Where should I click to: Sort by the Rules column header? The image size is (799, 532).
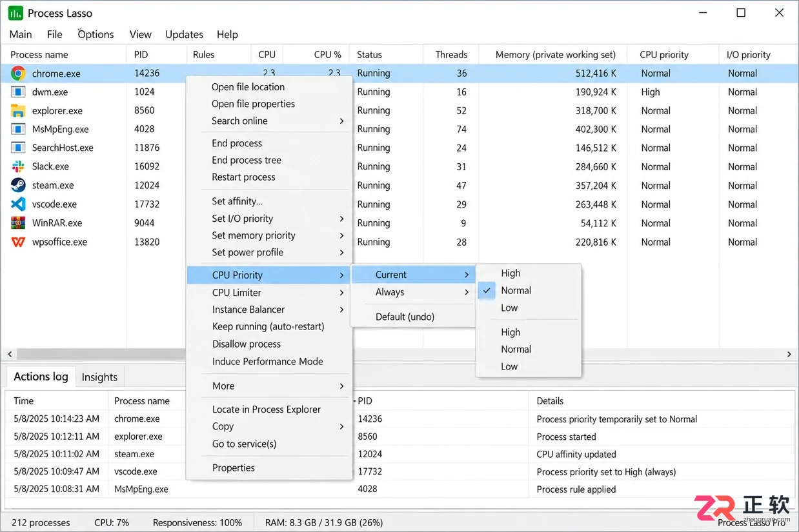click(203, 55)
